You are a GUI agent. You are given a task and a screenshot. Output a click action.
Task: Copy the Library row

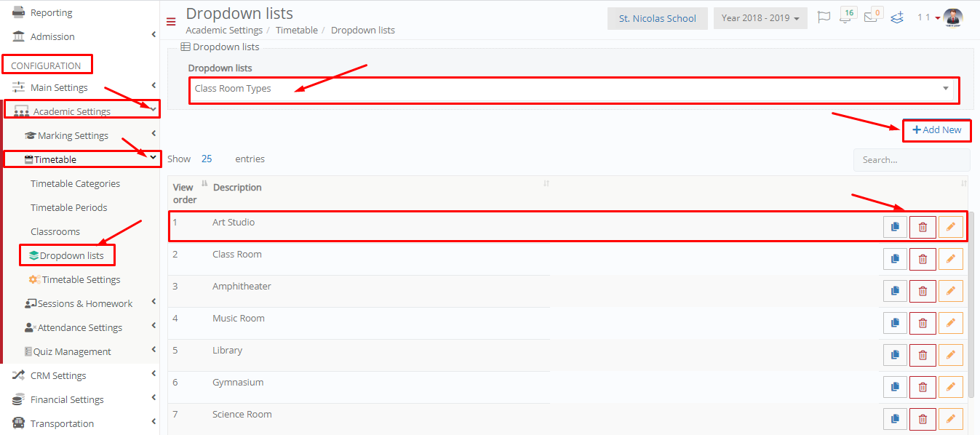pos(895,355)
